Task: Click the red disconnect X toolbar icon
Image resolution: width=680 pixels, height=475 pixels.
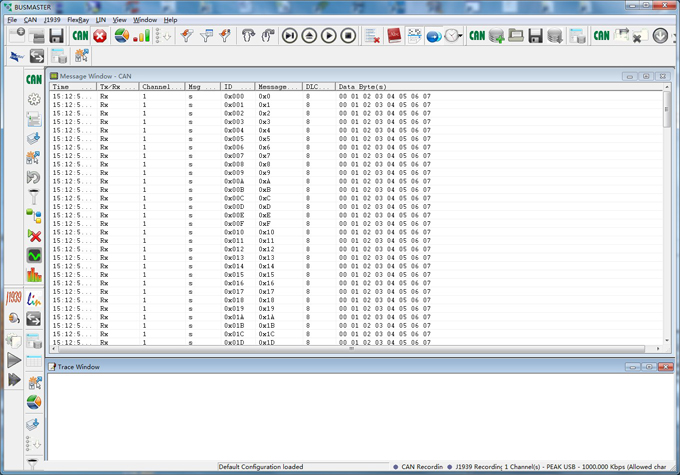Action: (x=100, y=36)
